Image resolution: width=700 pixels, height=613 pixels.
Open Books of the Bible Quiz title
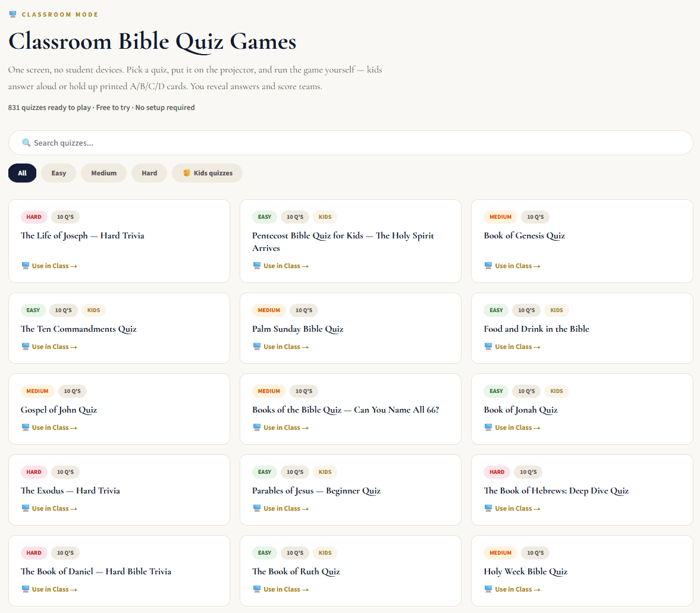tap(346, 410)
